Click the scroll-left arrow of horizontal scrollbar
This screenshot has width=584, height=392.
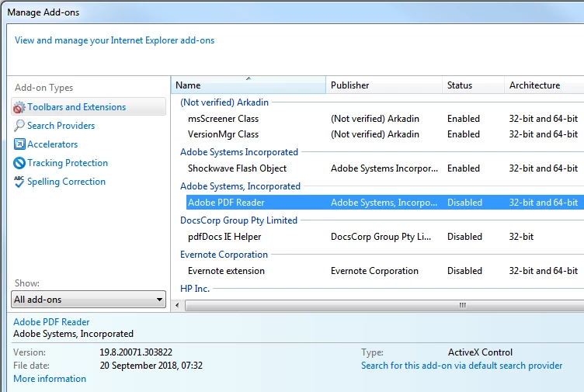(177, 306)
